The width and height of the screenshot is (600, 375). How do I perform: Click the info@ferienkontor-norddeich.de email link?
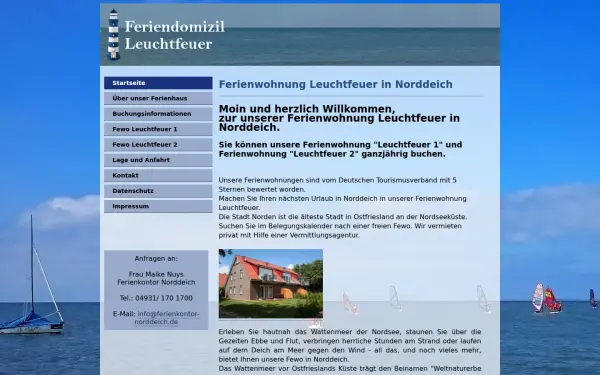[x=167, y=318]
